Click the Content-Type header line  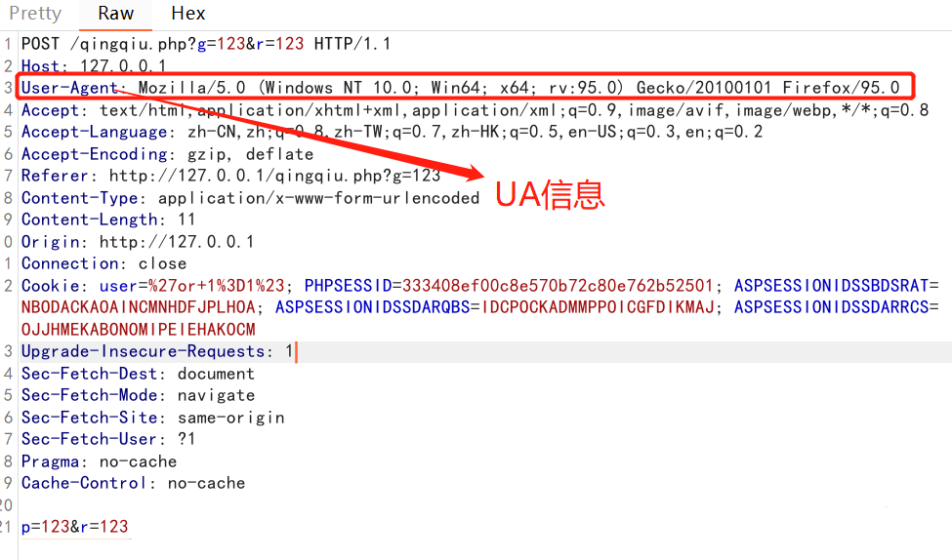tap(250, 198)
